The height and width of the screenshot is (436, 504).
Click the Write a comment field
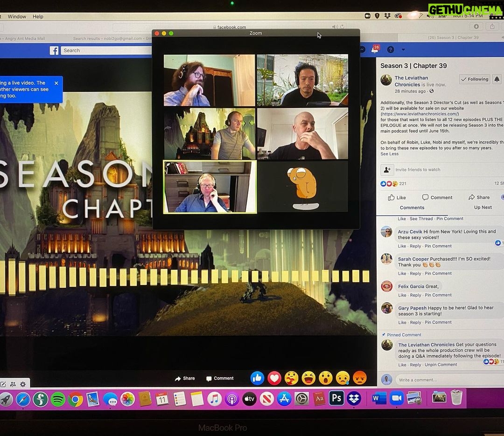click(x=449, y=380)
